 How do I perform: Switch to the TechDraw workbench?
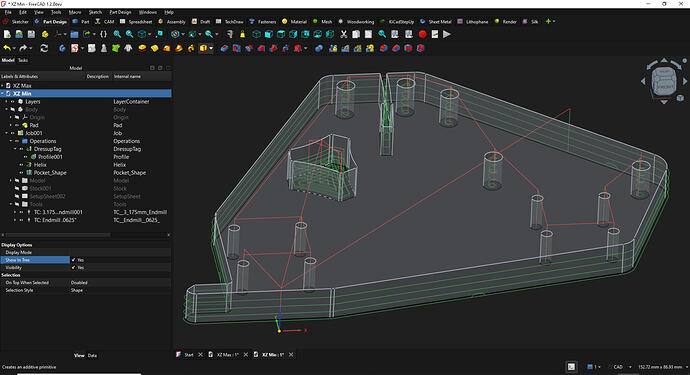(x=230, y=22)
